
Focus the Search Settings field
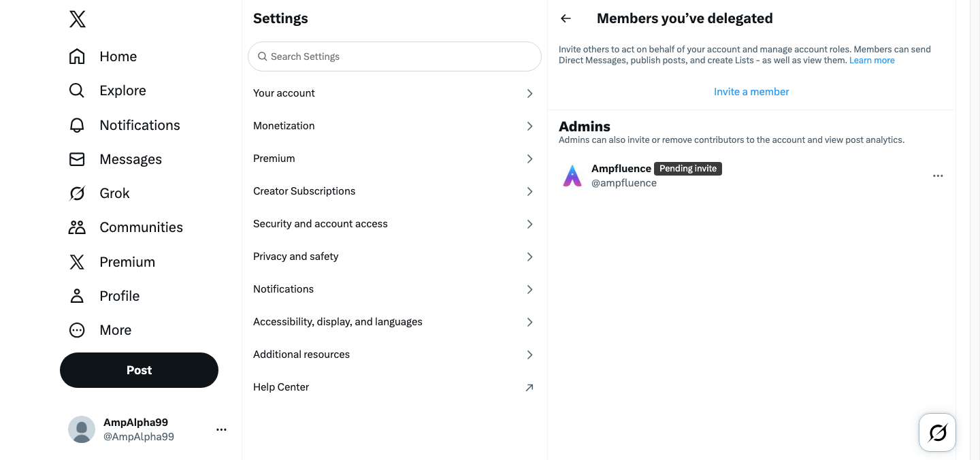point(395,56)
